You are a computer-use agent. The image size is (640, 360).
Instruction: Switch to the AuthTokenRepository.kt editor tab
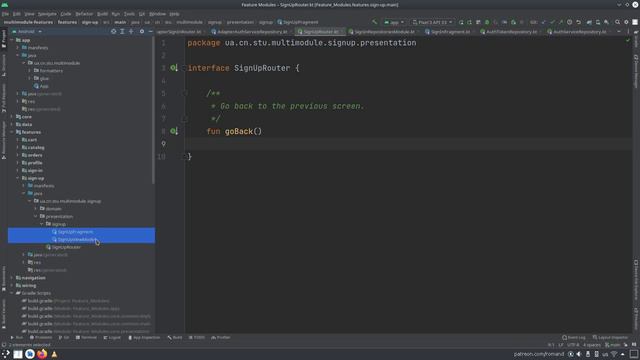pos(511,31)
